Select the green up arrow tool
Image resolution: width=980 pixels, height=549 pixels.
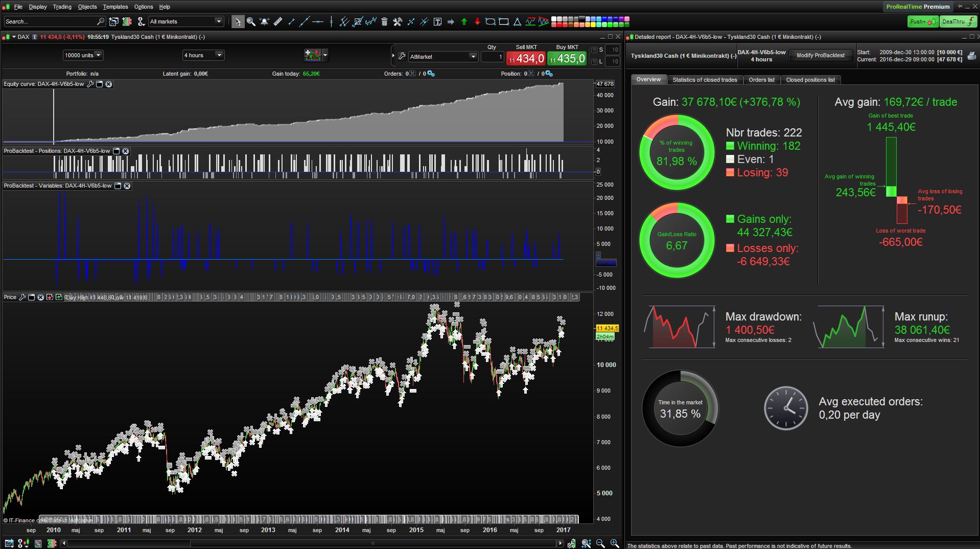tap(464, 21)
